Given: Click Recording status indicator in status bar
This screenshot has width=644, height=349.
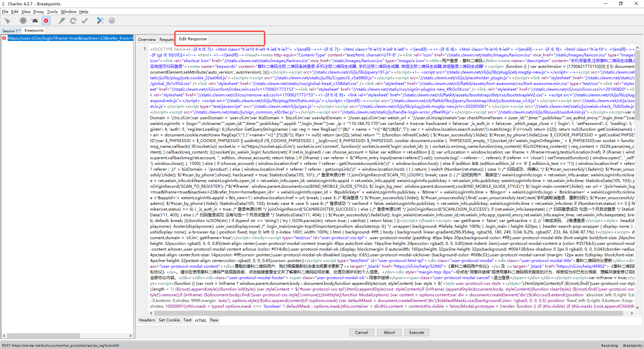Looking at the screenshot, I should 609,345.
